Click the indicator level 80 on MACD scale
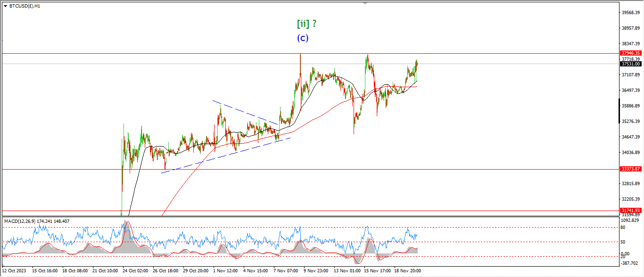Screen dimensions: 644x277 [x=623, y=228]
